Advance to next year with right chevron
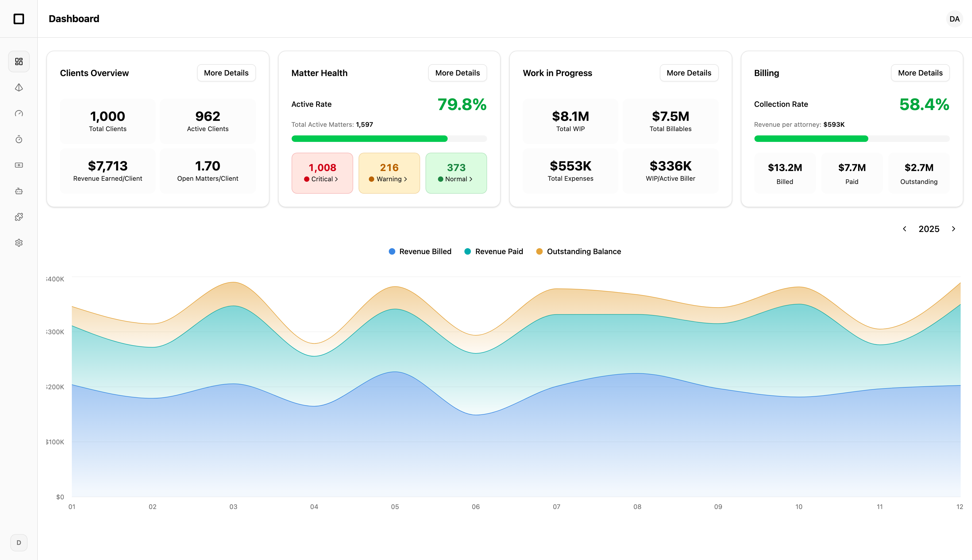 point(954,228)
